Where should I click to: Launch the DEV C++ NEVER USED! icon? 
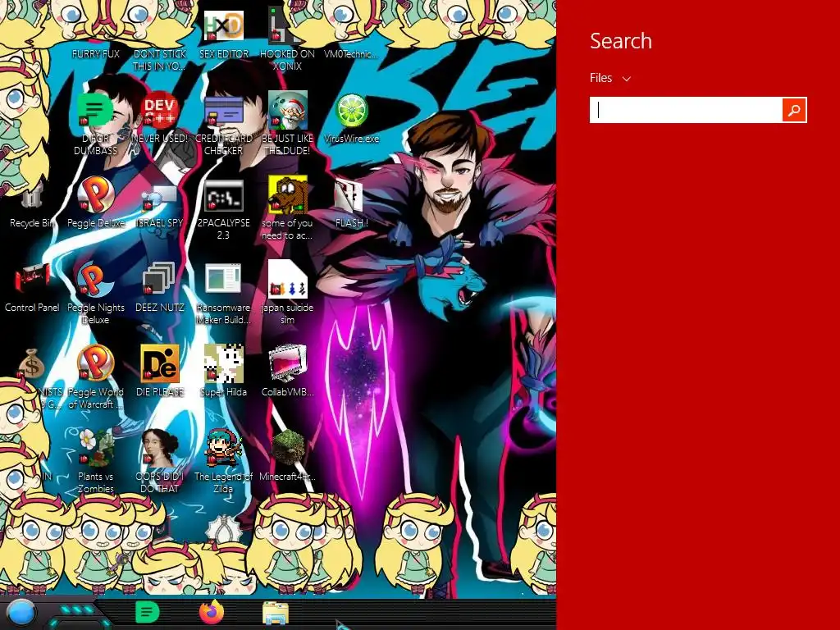160,110
